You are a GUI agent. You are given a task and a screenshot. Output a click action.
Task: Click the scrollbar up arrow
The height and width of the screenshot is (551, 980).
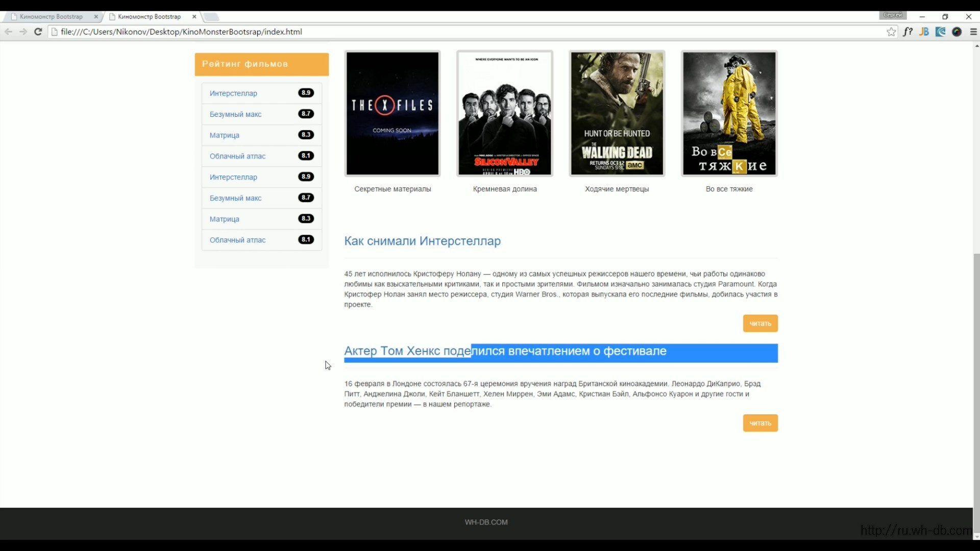tap(976, 46)
